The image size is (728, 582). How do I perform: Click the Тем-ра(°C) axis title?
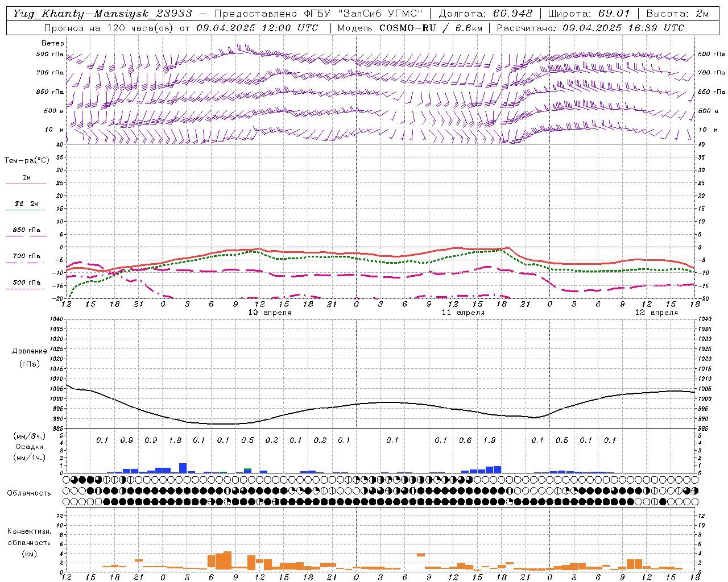point(27,161)
